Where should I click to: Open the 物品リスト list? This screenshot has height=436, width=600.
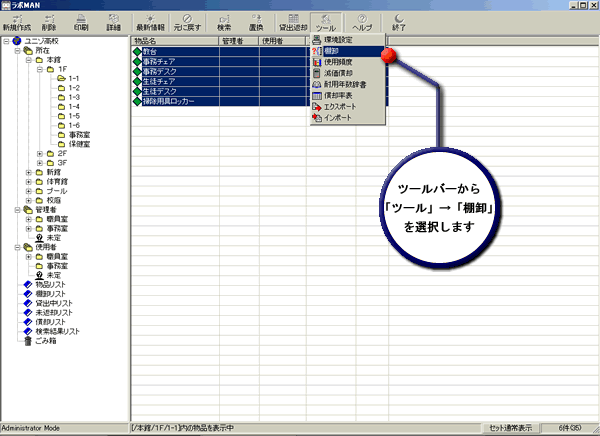click(x=45, y=284)
